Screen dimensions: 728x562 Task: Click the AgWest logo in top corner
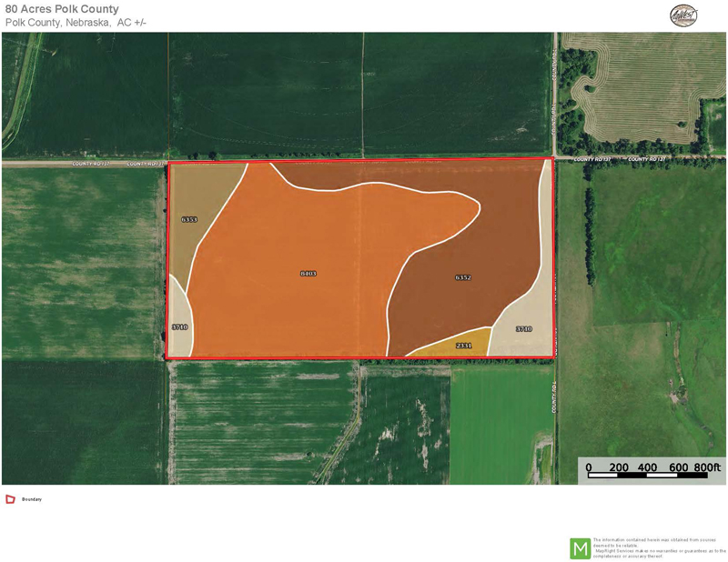(x=682, y=15)
